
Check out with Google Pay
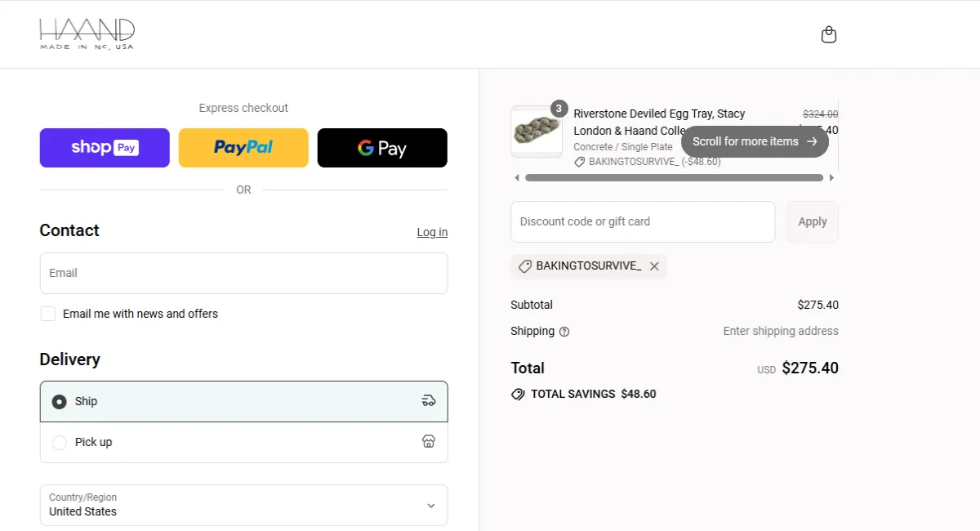tap(381, 147)
